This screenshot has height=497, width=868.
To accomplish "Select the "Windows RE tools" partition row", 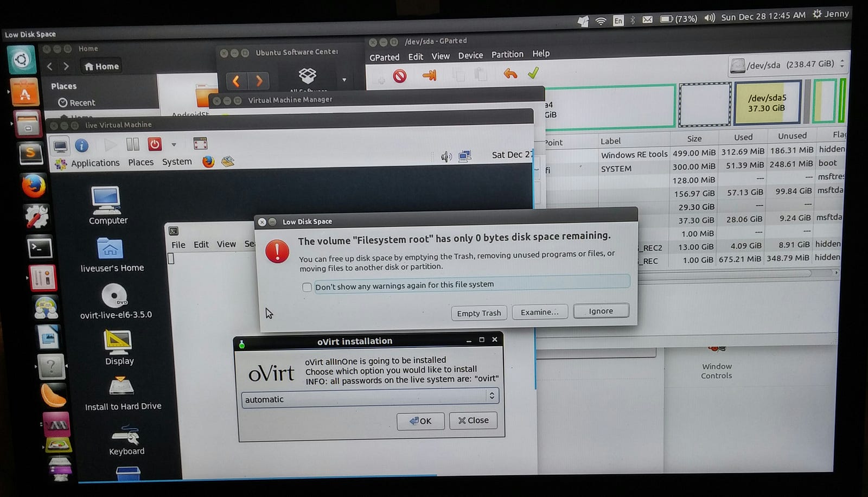I will tap(694, 153).
